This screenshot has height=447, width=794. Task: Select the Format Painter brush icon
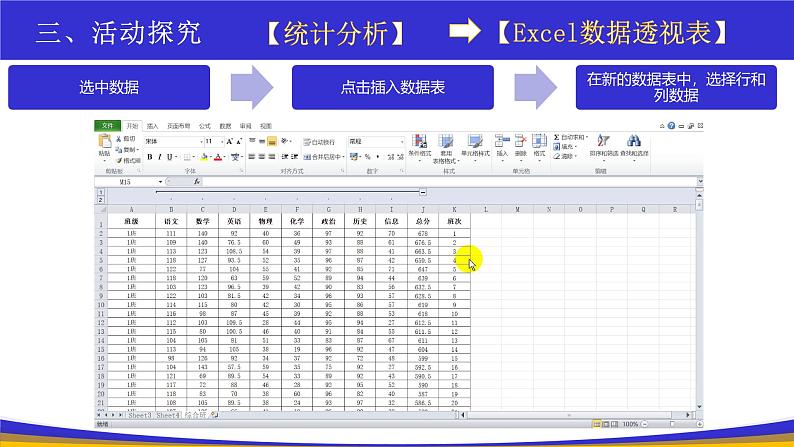[118, 160]
